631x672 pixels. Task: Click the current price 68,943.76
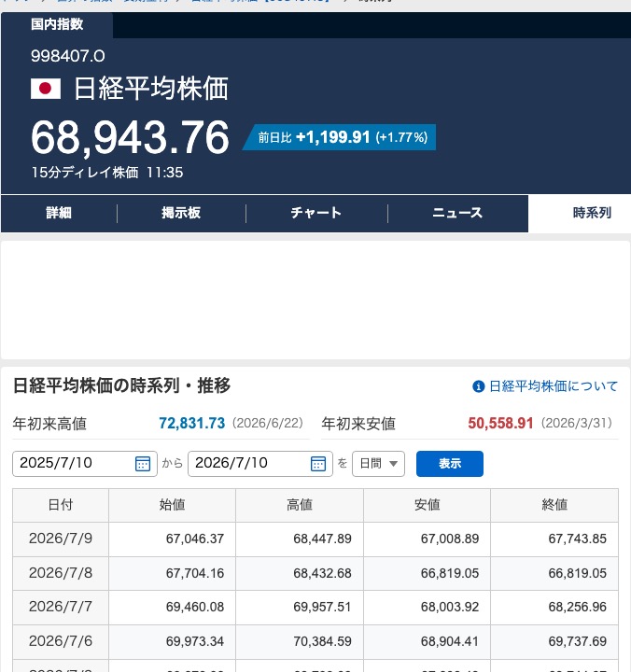click(x=130, y=137)
